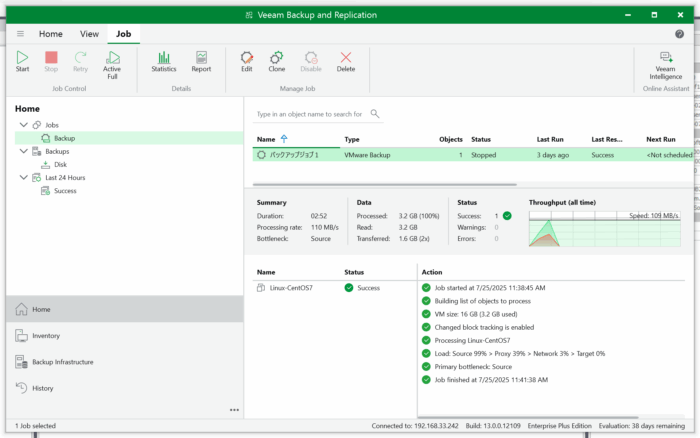
Task: Select the Linux-CentOS7 row
Action: pyautogui.click(x=335, y=288)
